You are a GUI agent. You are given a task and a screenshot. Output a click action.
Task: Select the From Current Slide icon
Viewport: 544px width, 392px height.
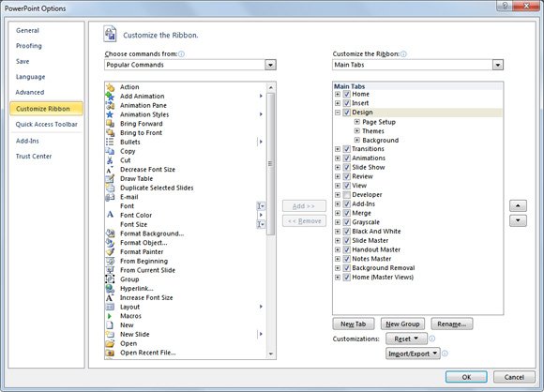[110, 270]
